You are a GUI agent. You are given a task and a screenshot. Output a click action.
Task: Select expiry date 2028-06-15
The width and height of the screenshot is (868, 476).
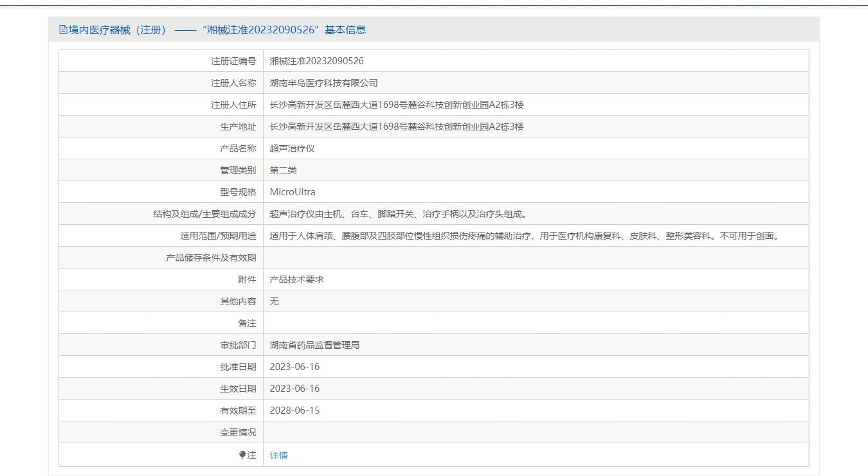click(x=294, y=410)
